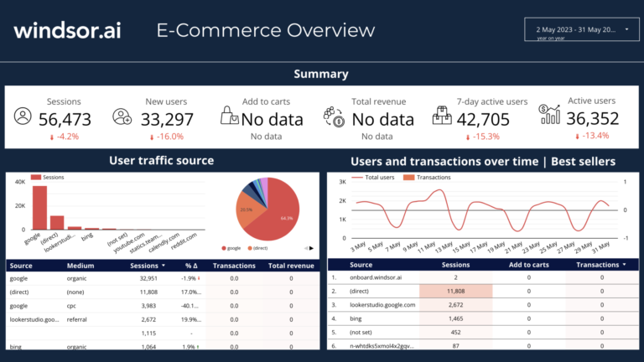Click the 42,705 7-day active users value
This screenshot has height=362, width=644.
point(483,120)
